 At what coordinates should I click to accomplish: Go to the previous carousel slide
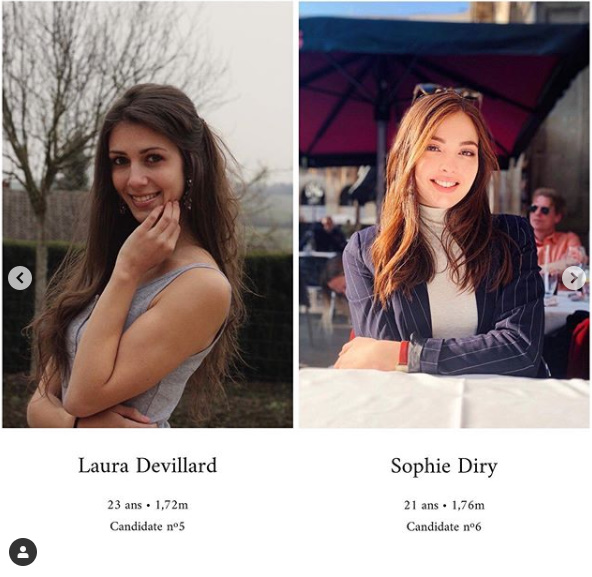[x=20, y=278]
